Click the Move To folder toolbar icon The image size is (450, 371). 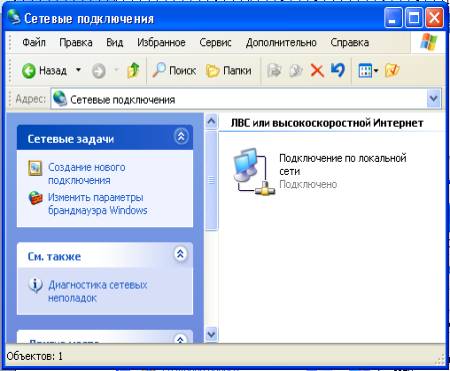274,71
